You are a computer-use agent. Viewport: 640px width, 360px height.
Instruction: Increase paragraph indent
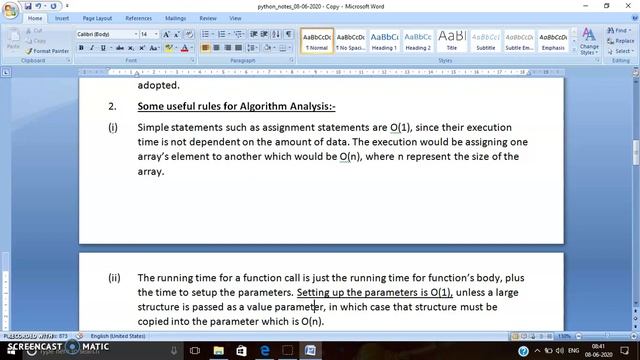[264, 34]
